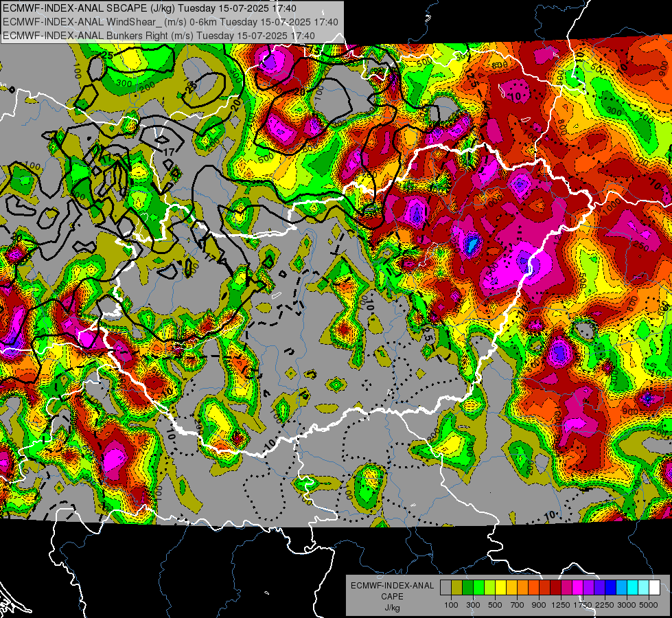The height and width of the screenshot is (618, 672).
Task: Select the violet legend swatch before 2250
Action: click(599, 587)
